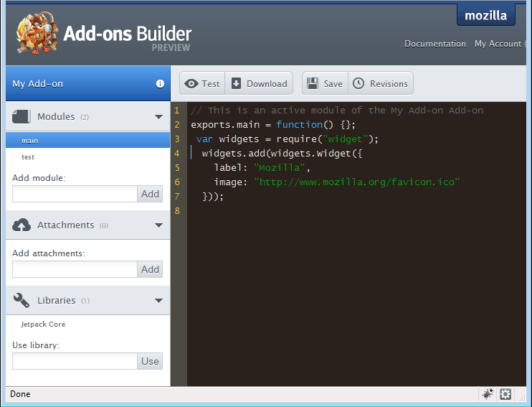Image resolution: width=532 pixels, height=407 pixels.
Task: Click the 'require("widget")' code line
Action: [287, 139]
